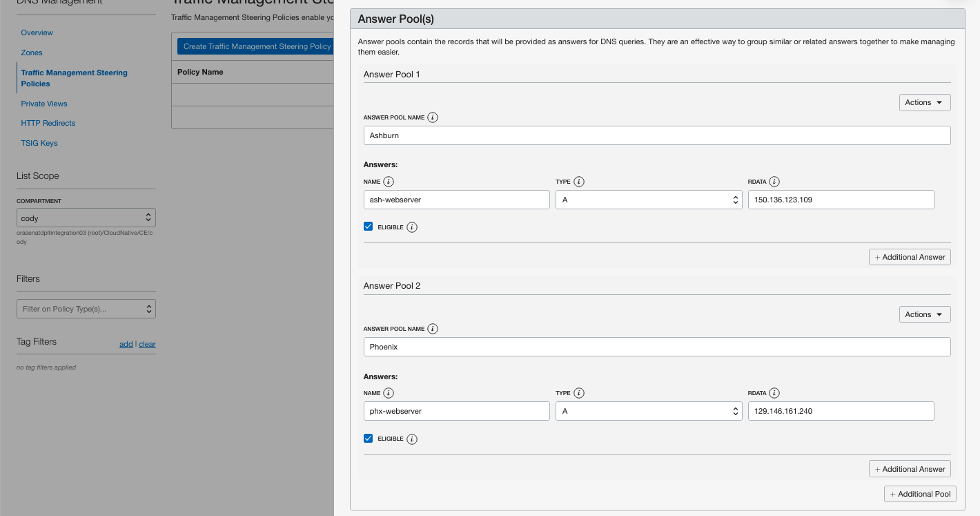
Task: Open Actions dropdown for Answer Pool 1
Action: click(x=924, y=102)
